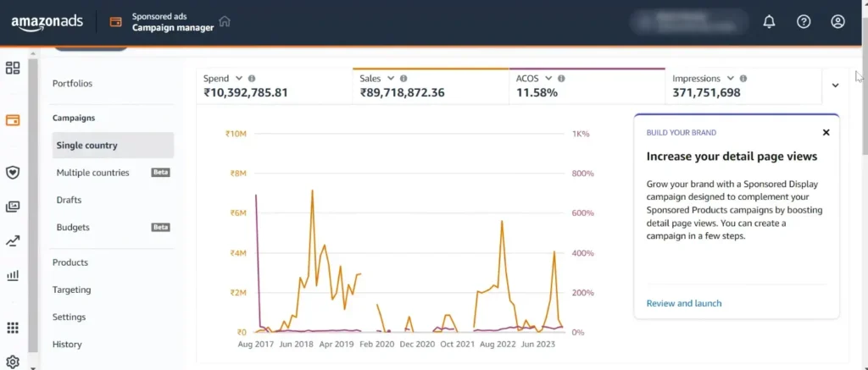
Task: Select Single country under Campaigns
Action: tap(86, 146)
